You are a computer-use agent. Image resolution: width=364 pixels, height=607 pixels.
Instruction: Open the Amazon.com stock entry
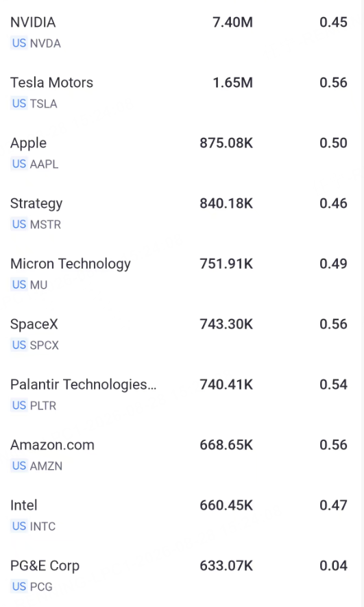click(x=182, y=455)
